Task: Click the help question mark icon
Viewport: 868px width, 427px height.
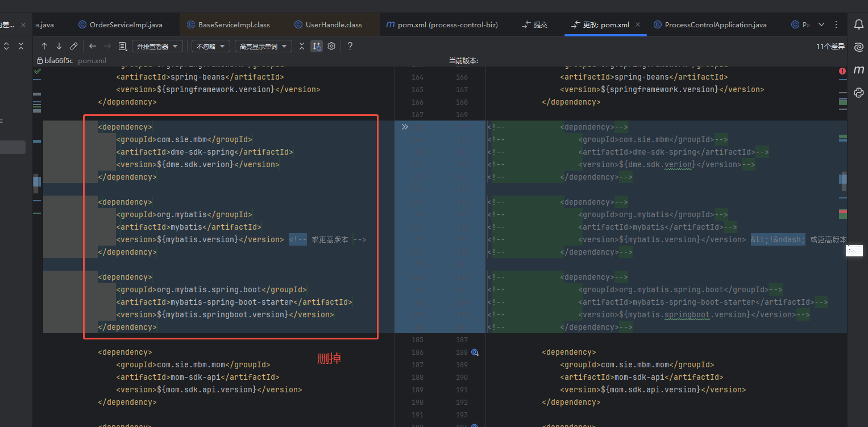Action: click(x=350, y=46)
